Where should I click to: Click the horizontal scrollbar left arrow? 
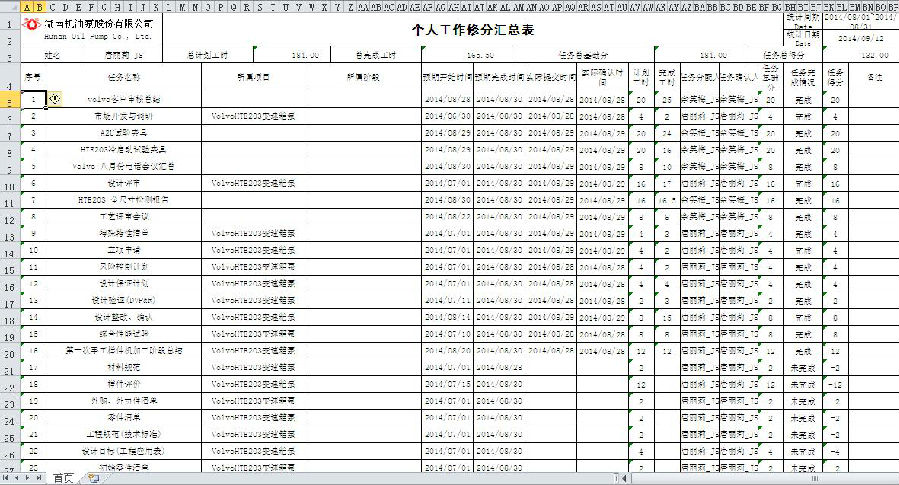tap(625, 478)
